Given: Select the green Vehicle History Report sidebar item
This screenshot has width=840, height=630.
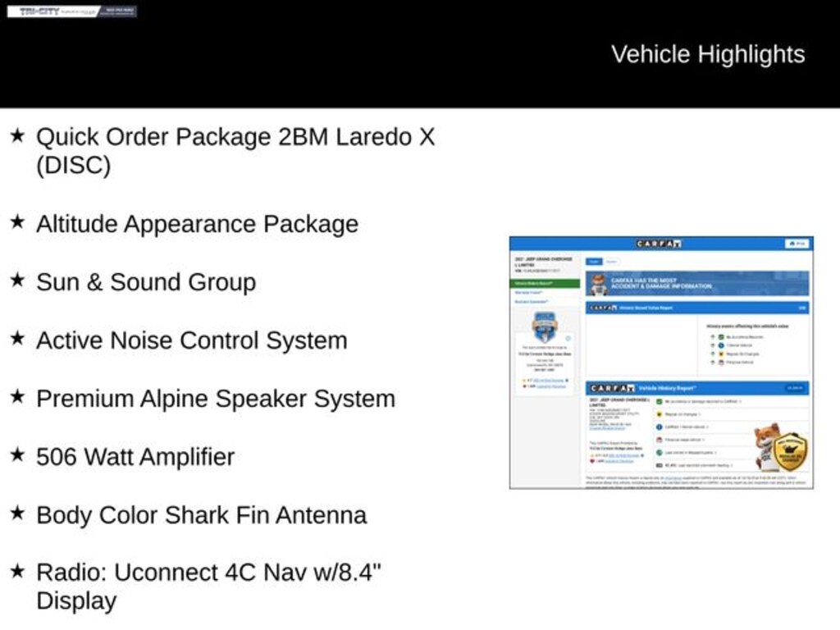Looking at the screenshot, I should (545, 283).
